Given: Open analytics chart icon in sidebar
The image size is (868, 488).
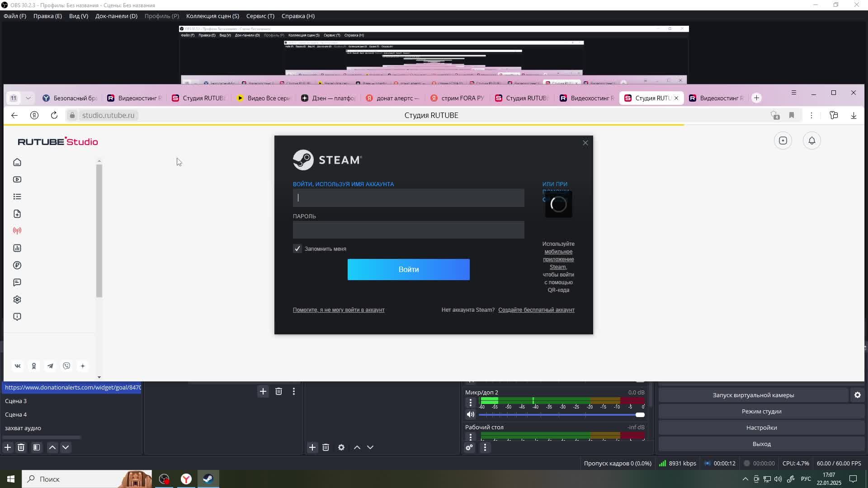Looking at the screenshot, I should (x=17, y=248).
